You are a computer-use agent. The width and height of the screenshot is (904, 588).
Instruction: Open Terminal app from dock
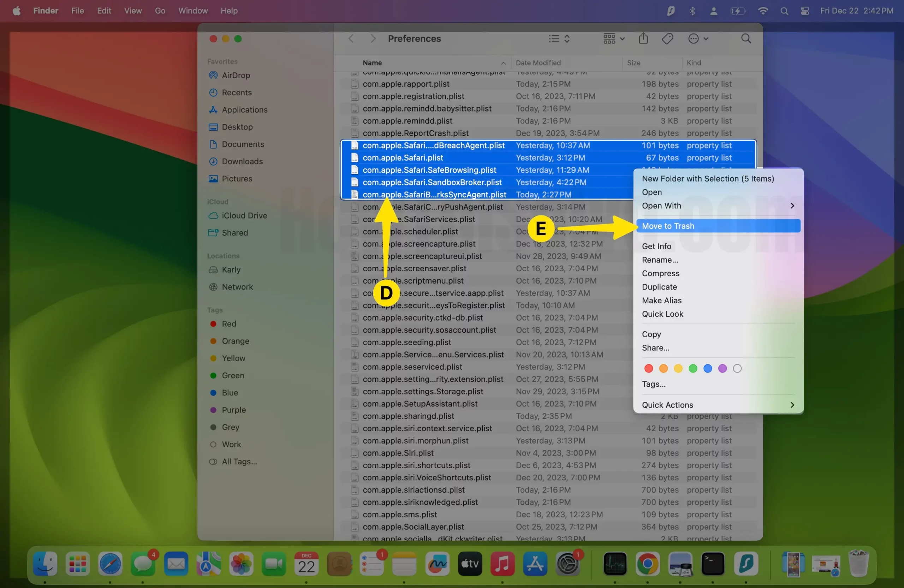713,564
